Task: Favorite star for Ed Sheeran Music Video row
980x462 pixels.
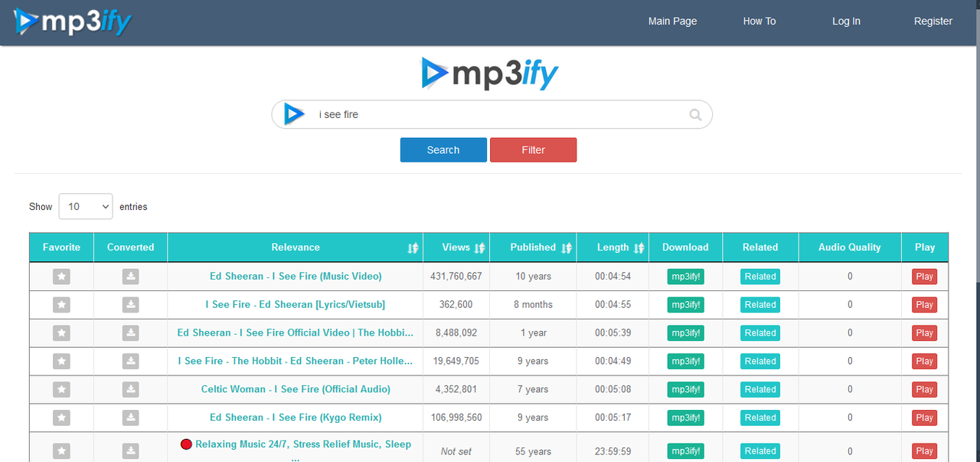Action: pyautogui.click(x=61, y=277)
